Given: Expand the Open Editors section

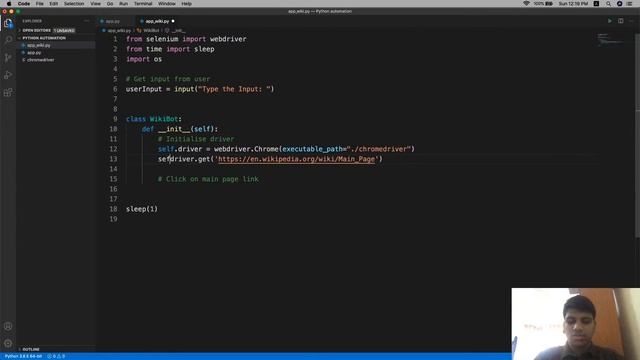Looking at the screenshot, I should click(37, 31).
